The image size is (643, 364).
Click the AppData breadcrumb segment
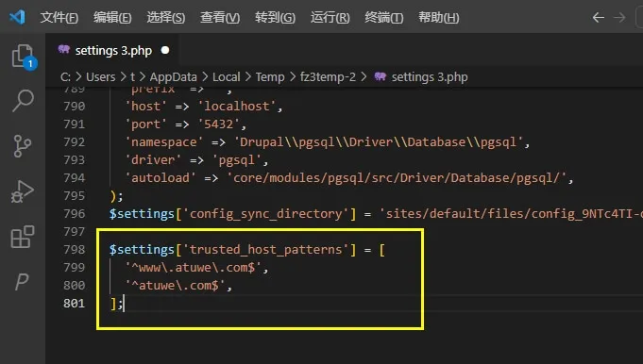pos(173,77)
